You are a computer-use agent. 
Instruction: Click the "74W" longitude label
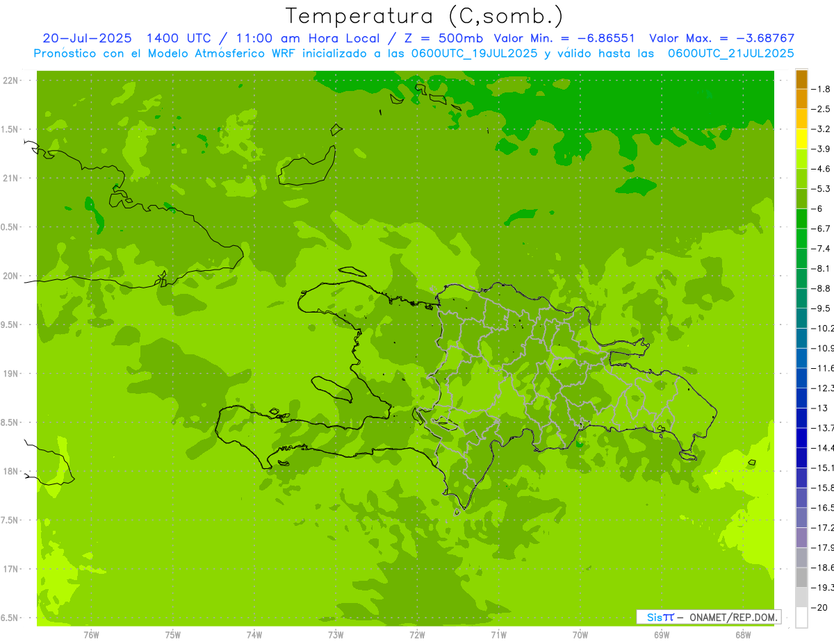(x=254, y=635)
